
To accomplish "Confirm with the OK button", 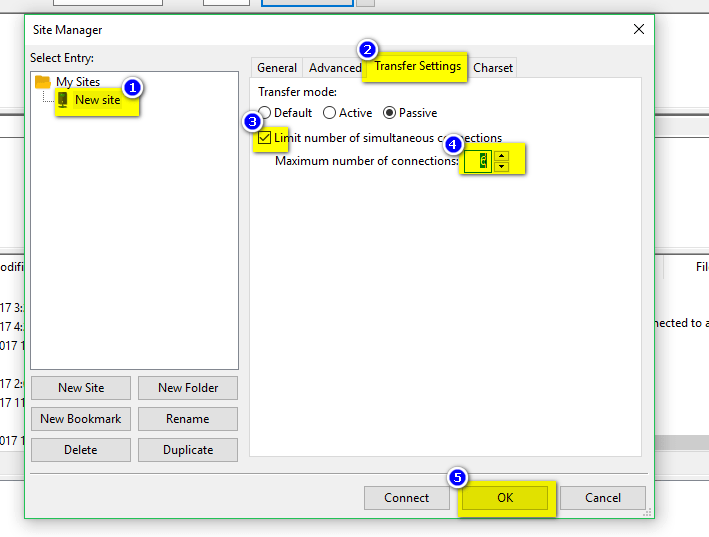I will pos(505,498).
